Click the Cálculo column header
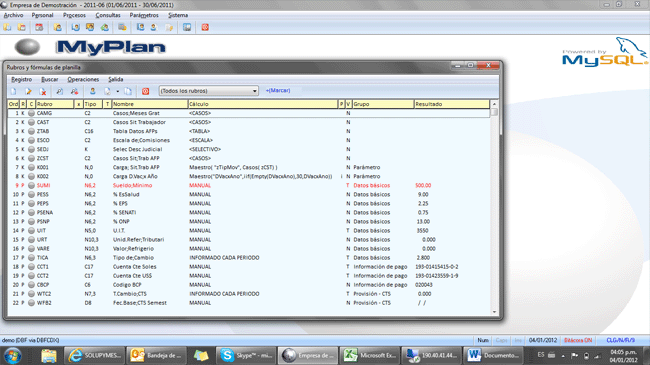The image size is (650, 365). click(263, 104)
